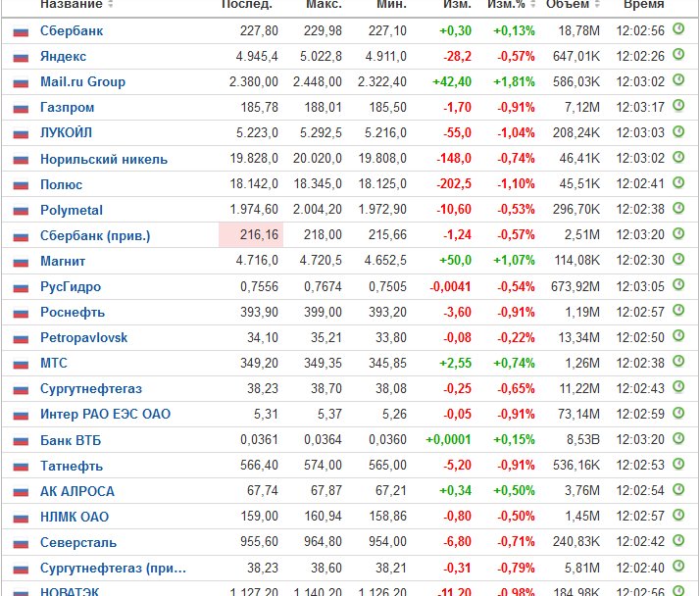The image size is (700, 596).
Task: Open the Polymetal stock link
Action: tap(72, 210)
